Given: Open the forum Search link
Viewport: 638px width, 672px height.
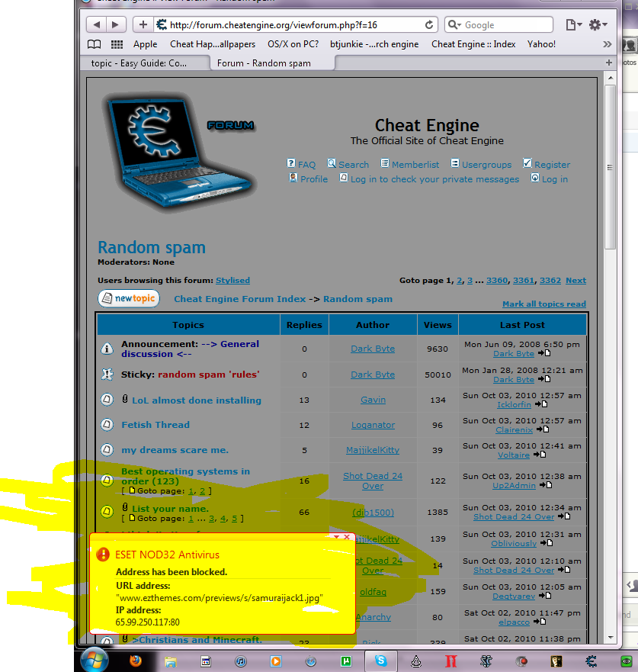Looking at the screenshot, I should click(x=353, y=165).
